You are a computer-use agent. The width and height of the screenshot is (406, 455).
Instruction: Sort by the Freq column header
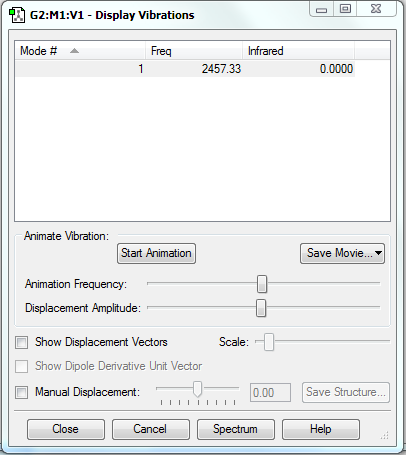coord(194,51)
